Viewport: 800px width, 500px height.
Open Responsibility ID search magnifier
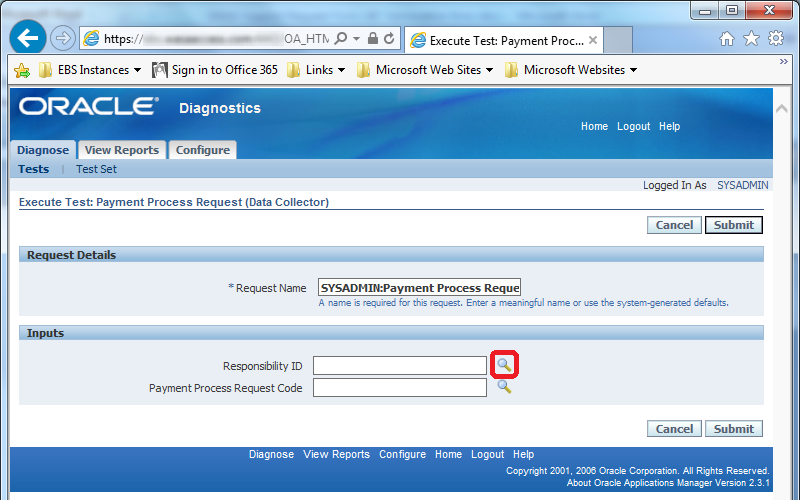(x=504, y=364)
